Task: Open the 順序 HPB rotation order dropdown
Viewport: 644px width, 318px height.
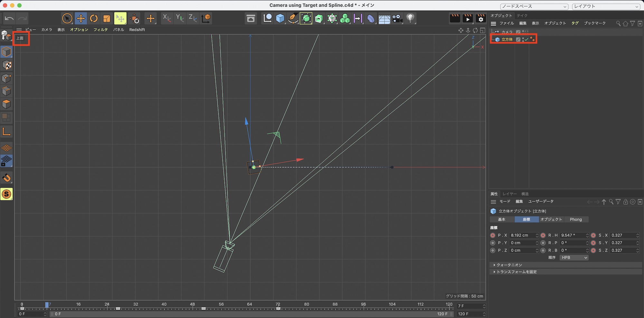Action: (574, 258)
